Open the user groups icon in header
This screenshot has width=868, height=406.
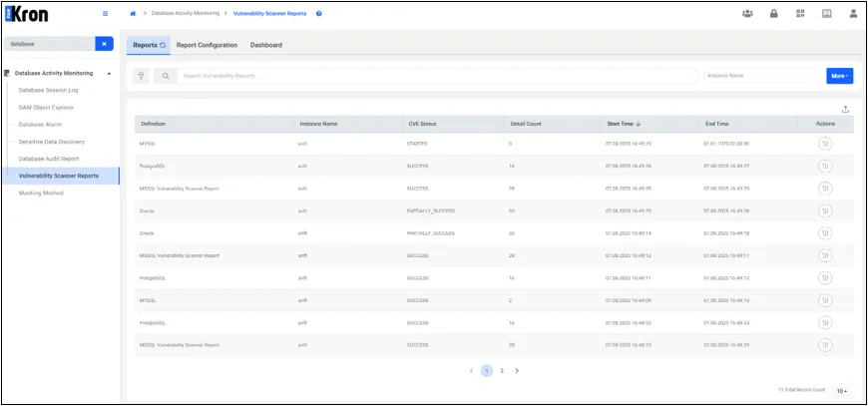pyautogui.click(x=747, y=14)
